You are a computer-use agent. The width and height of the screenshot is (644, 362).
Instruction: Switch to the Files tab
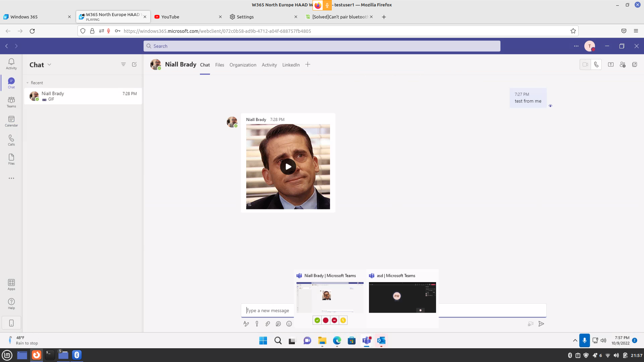point(220,65)
